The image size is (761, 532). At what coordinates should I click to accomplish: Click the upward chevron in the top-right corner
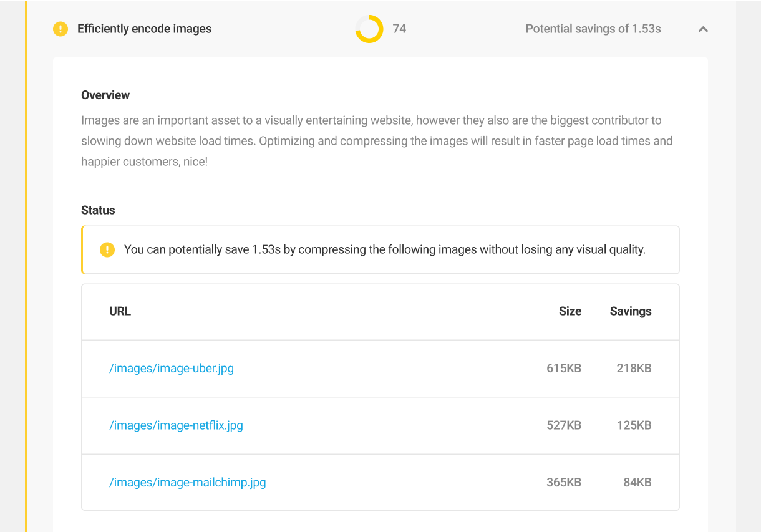pyautogui.click(x=702, y=29)
